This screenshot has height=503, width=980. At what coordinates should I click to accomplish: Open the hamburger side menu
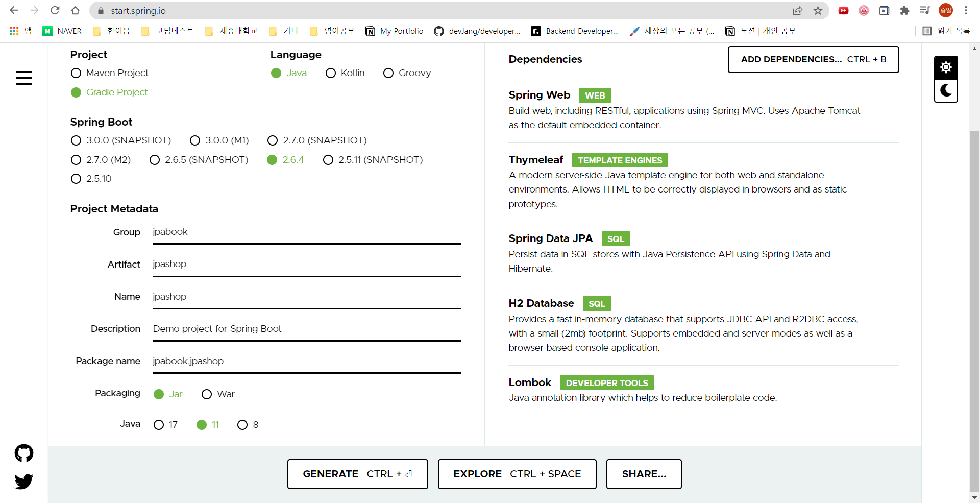[x=24, y=78]
